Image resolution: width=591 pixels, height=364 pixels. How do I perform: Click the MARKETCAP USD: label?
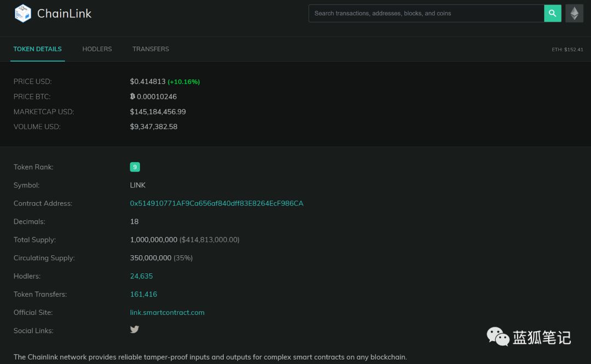(44, 111)
